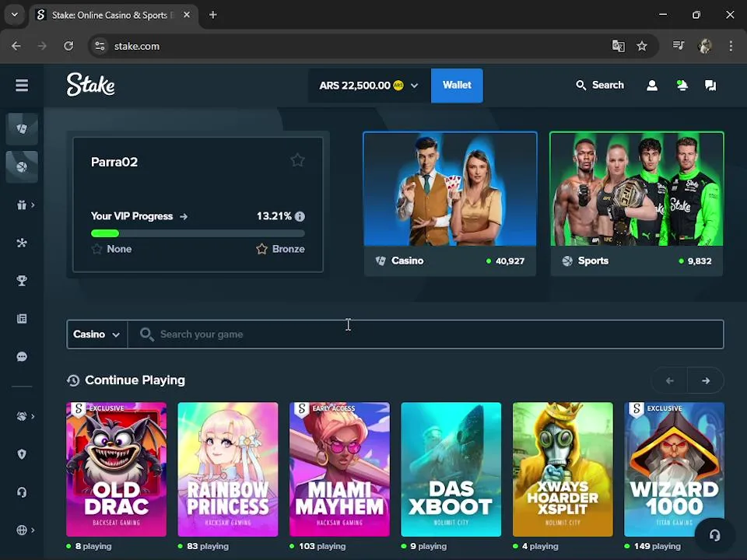The image size is (747, 560).
Task: Expand the language submenu chevron
Action: [33, 530]
